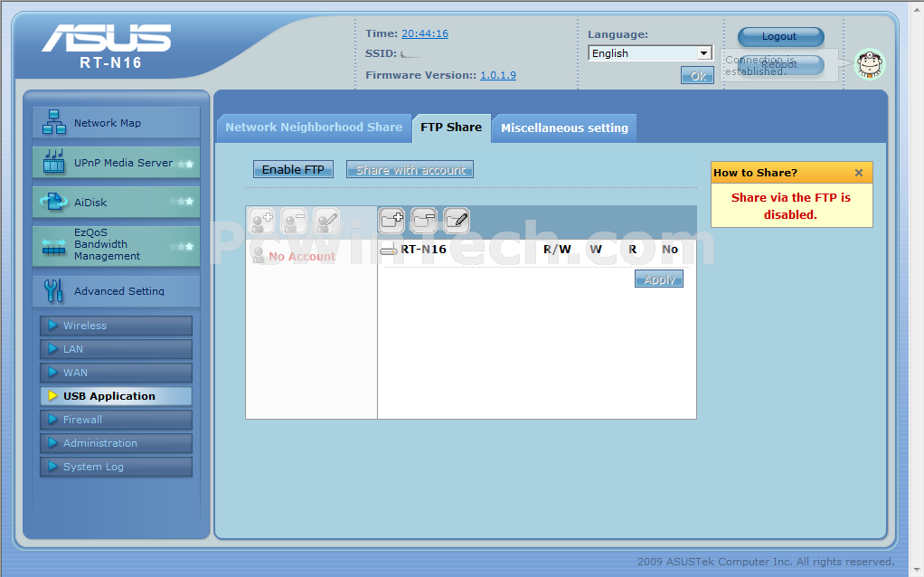This screenshot has width=924, height=577.
Task: Expand the Administration menu
Action: pos(116,443)
